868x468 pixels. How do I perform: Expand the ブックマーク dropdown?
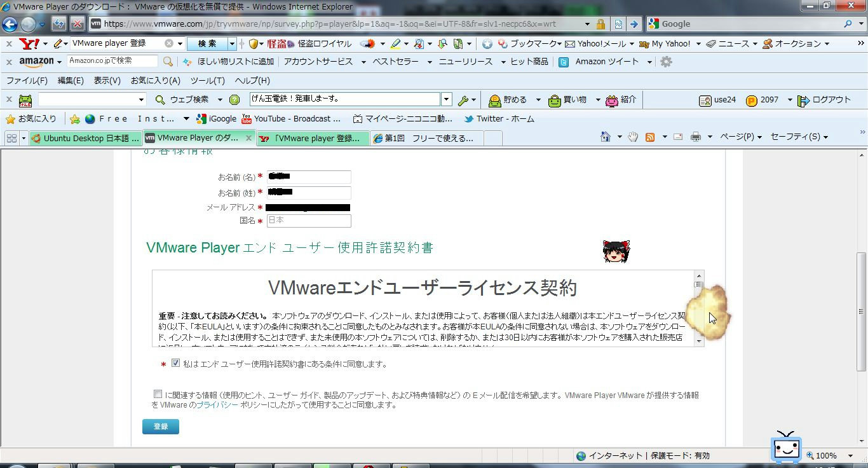(x=559, y=44)
